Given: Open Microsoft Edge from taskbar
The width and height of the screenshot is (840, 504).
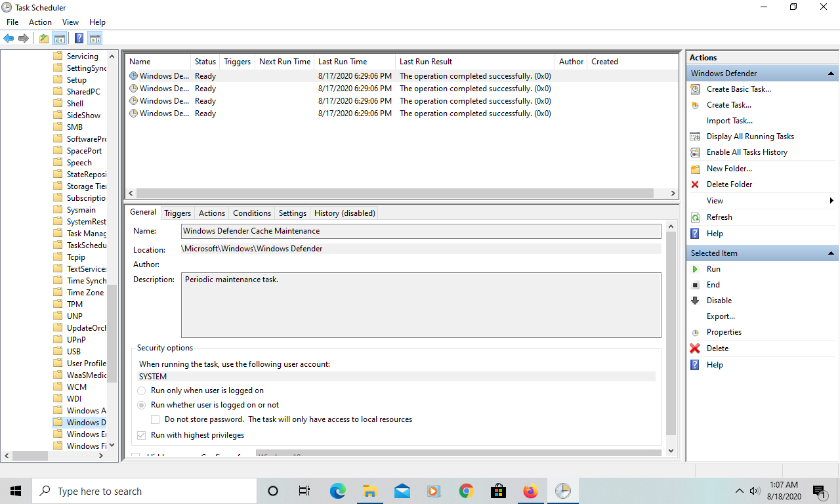Looking at the screenshot, I should click(x=337, y=491).
